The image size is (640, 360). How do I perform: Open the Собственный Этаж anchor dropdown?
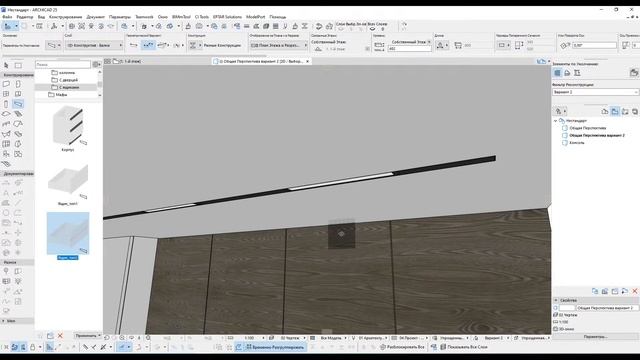click(411, 42)
